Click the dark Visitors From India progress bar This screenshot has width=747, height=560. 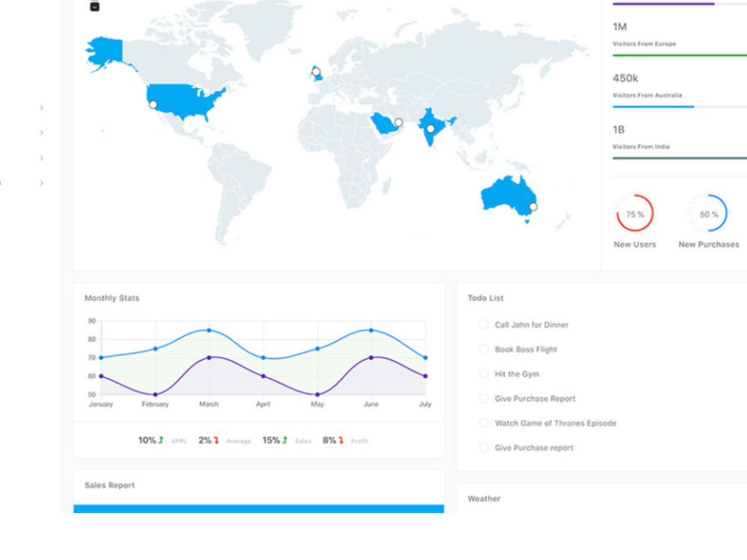tap(680, 158)
